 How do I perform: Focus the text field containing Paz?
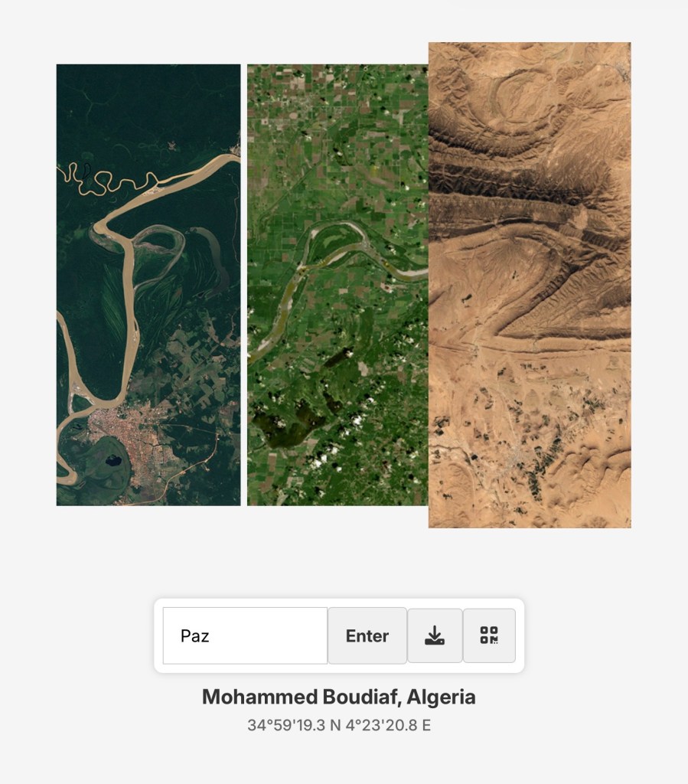coord(246,635)
